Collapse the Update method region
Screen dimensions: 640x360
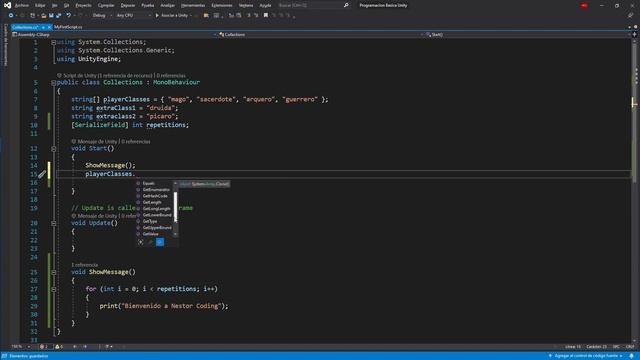pos(53,223)
